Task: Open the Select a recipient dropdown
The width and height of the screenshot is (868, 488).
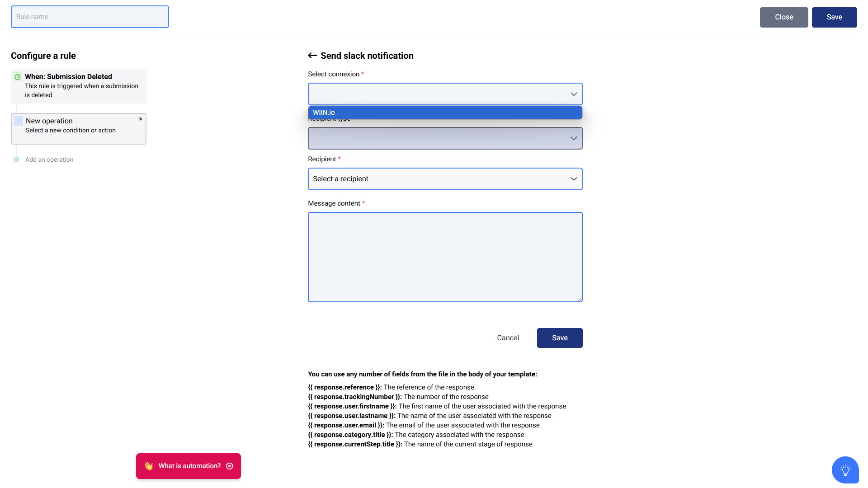Action: coord(445,179)
